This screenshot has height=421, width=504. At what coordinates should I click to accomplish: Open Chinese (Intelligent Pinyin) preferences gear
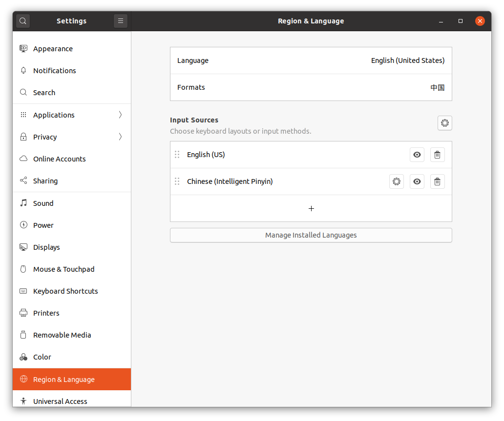pyautogui.click(x=396, y=181)
